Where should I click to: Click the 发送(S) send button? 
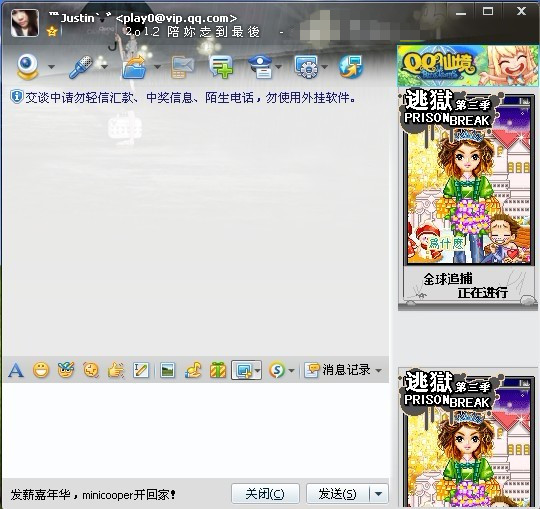click(x=338, y=494)
